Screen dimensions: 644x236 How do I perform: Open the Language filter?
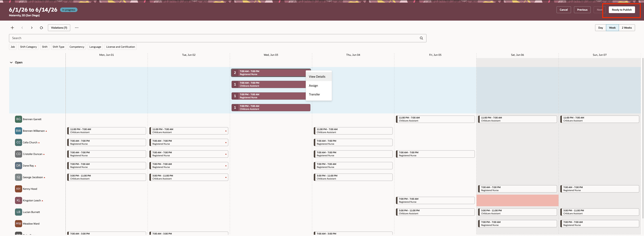tap(95, 47)
